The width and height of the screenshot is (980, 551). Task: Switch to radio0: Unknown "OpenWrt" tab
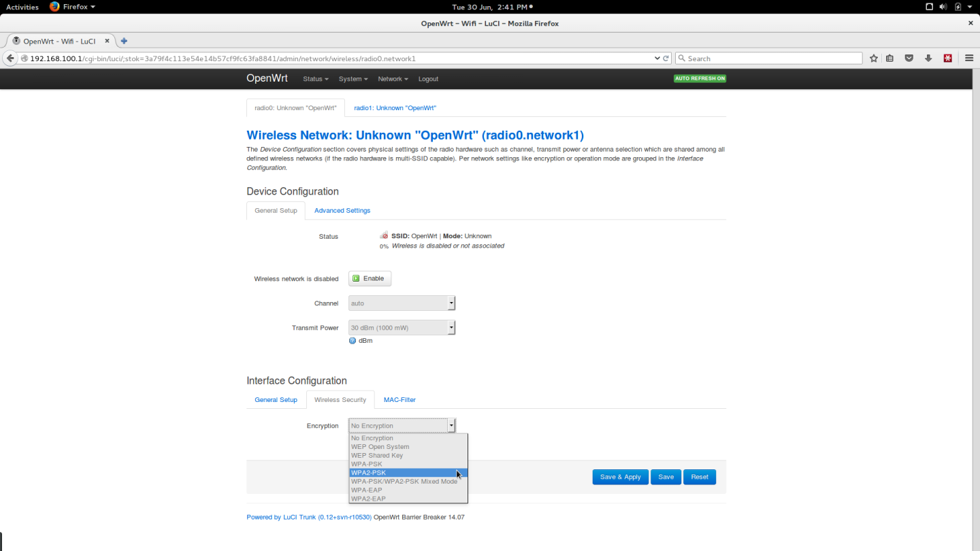(295, 108)
